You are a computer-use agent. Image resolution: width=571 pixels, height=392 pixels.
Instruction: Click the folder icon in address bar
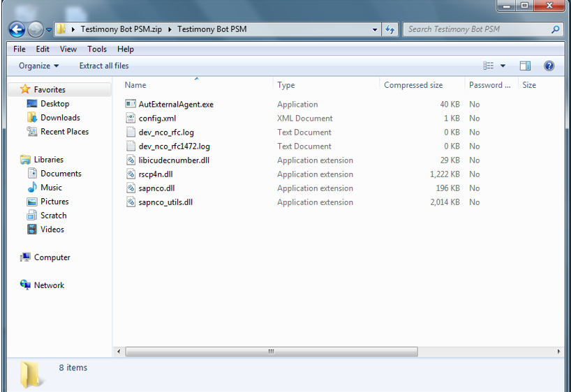61,29
